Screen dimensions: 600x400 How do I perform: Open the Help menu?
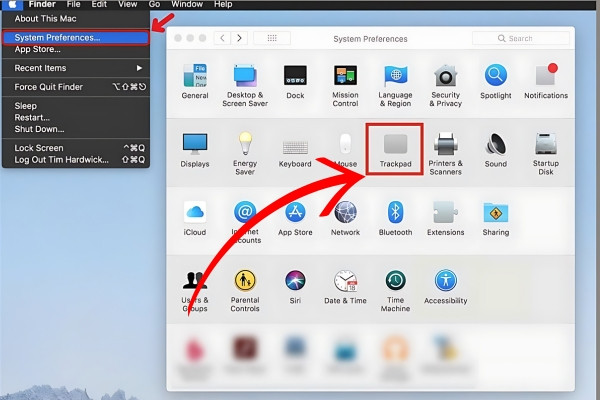click(223, 4)
